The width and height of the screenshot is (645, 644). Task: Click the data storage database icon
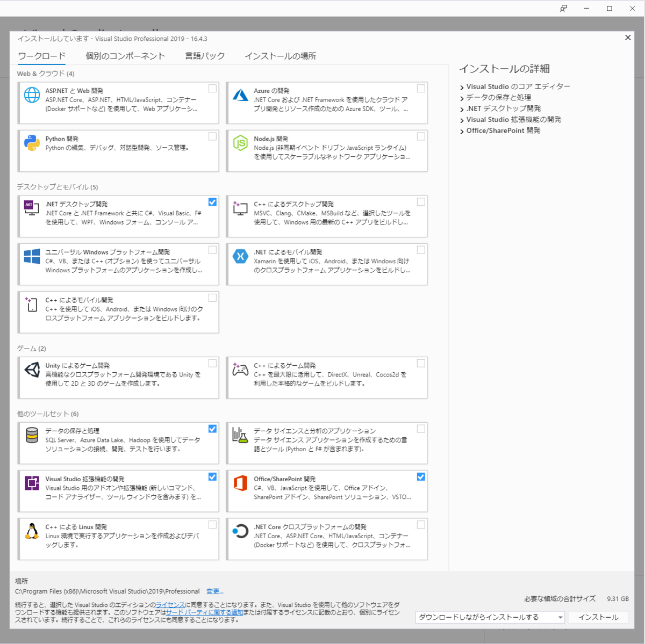[x=32, y=435]
